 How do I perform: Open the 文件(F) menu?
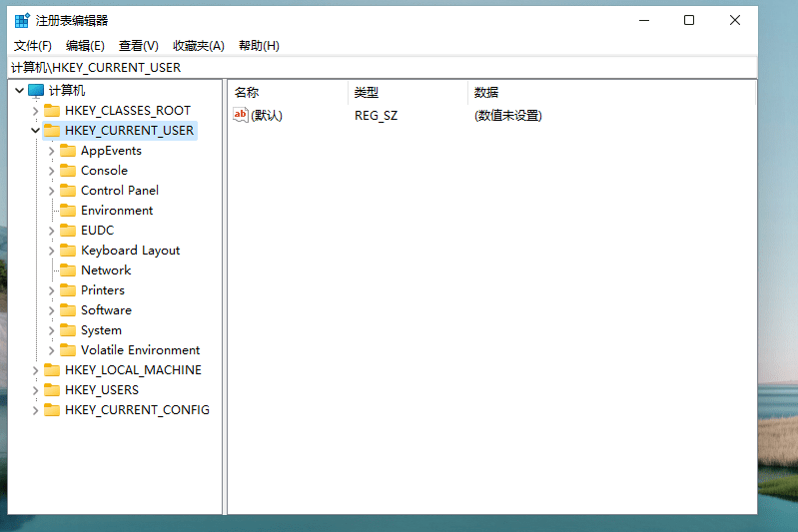click(x=33, y=46)
